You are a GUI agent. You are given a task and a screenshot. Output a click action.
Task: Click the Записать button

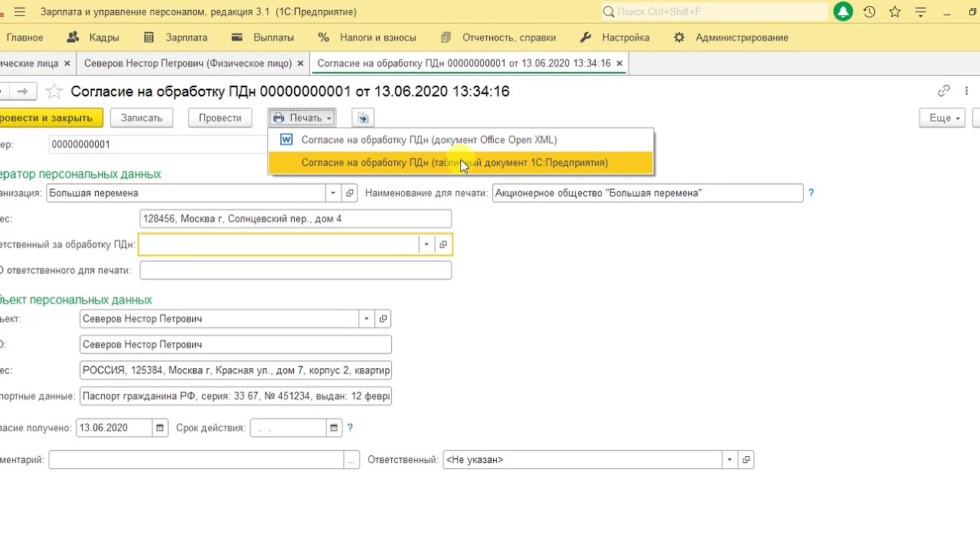(x=142, y=118)
